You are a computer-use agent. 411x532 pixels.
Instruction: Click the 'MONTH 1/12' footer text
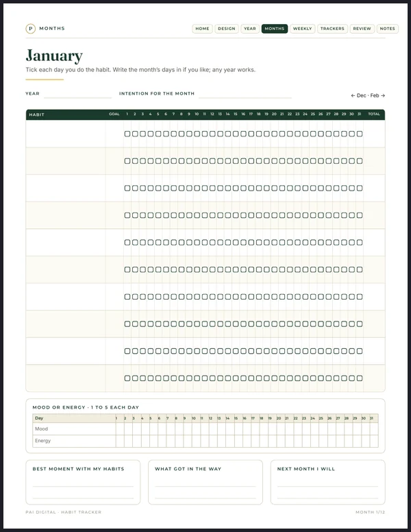click(371, 512)
